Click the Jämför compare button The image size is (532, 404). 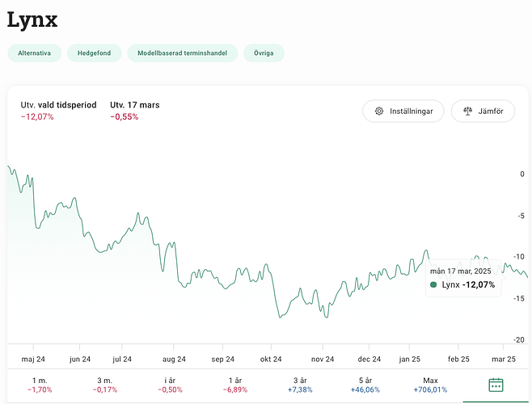tap(483, 111)
